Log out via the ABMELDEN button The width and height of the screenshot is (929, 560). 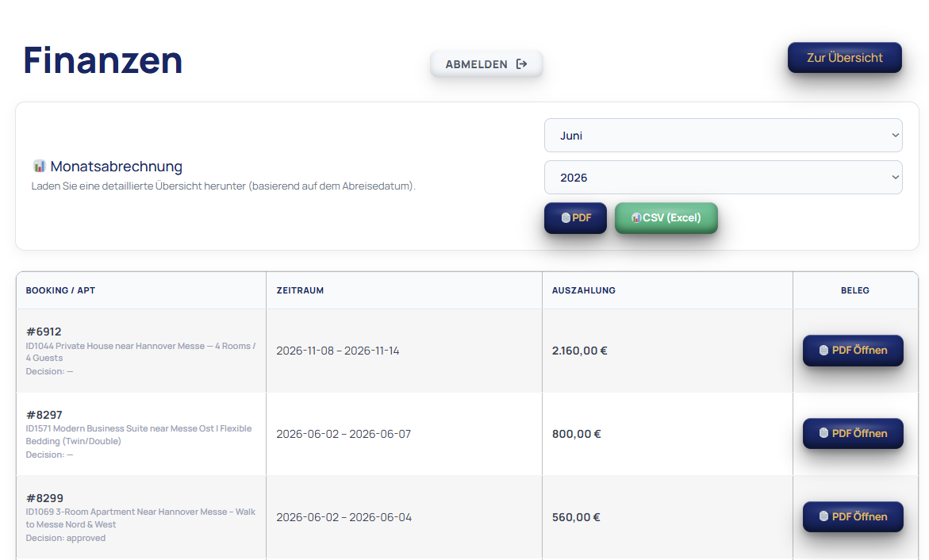(486, 64)
